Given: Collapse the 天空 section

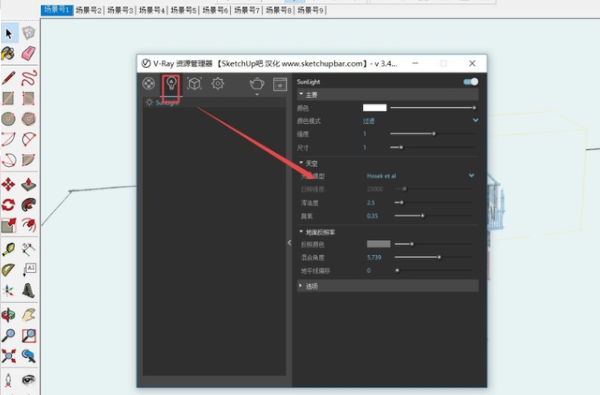Looking at the screenshot, I should (301, 163).
